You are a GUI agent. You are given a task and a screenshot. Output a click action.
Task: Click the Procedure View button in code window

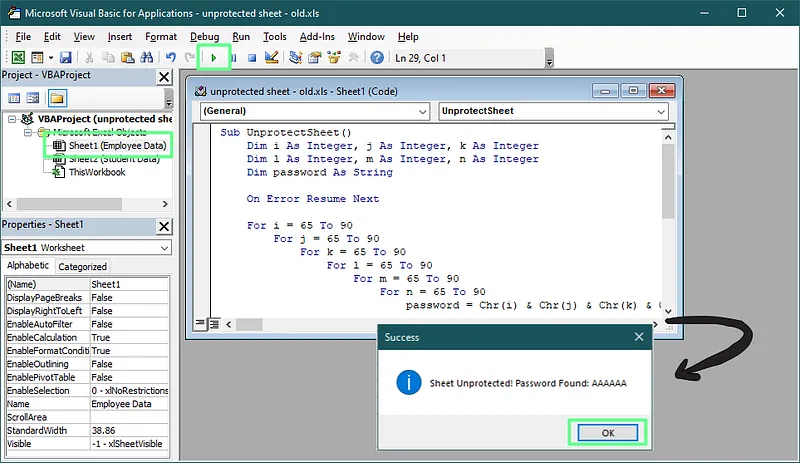click(200, 324)
